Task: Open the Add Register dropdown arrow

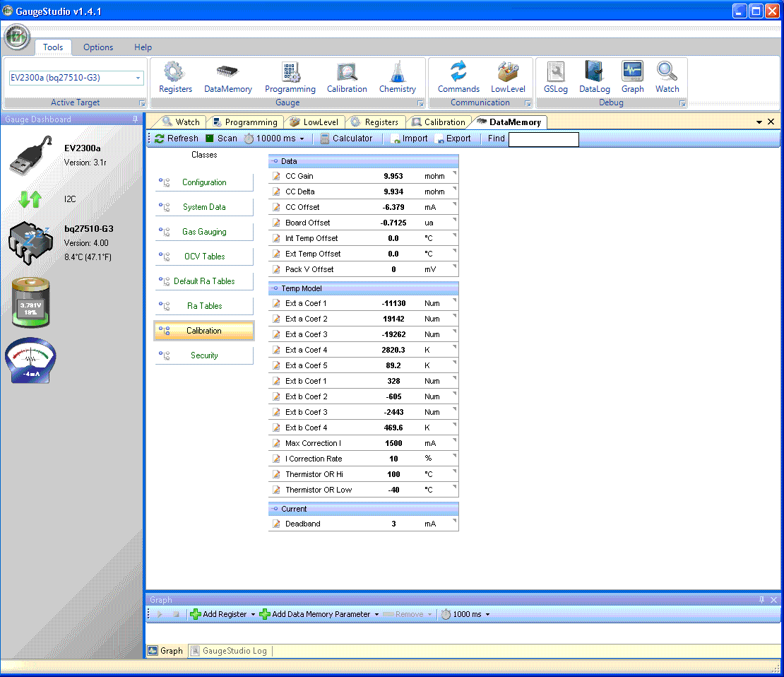Action: coord(253,614)
